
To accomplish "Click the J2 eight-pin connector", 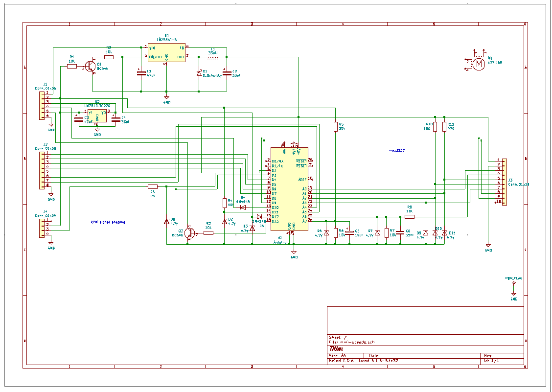I will [x=43, y=169].
